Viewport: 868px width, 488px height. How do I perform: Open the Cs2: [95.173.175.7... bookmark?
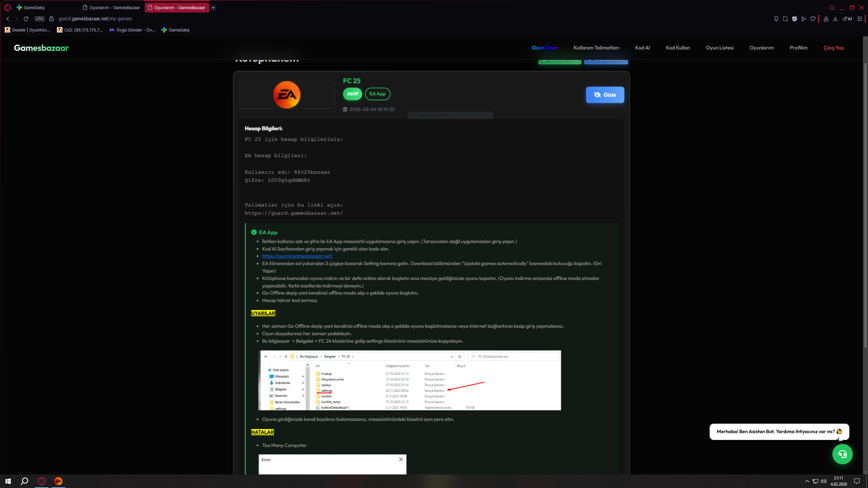click(80, 30)
